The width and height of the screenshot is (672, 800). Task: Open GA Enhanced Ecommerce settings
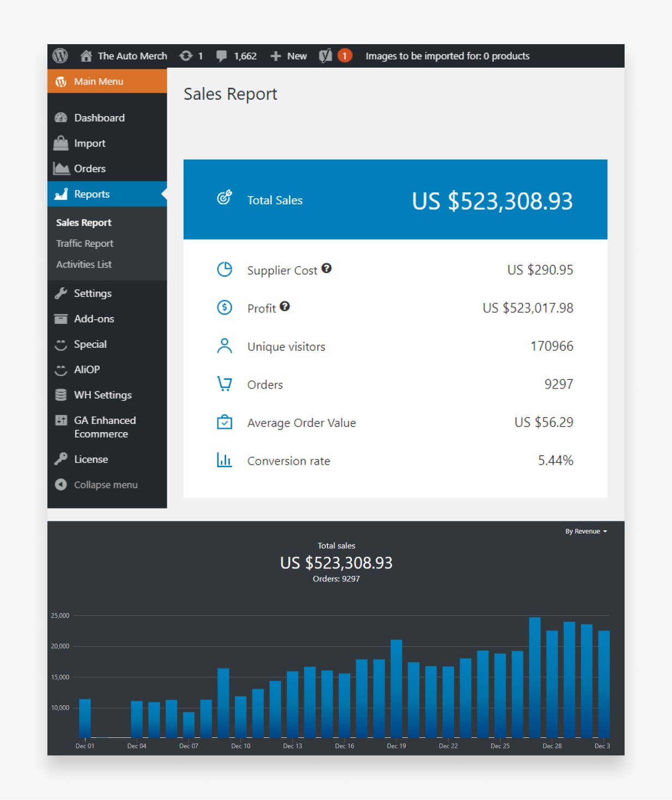105,427
